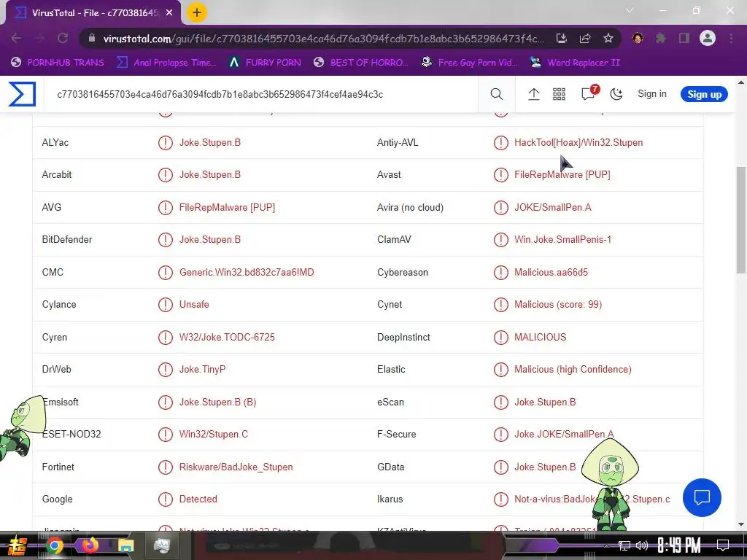Click the ClamAV engine name
Viewport: 747px width, 560px height.
tap(394, 239)
